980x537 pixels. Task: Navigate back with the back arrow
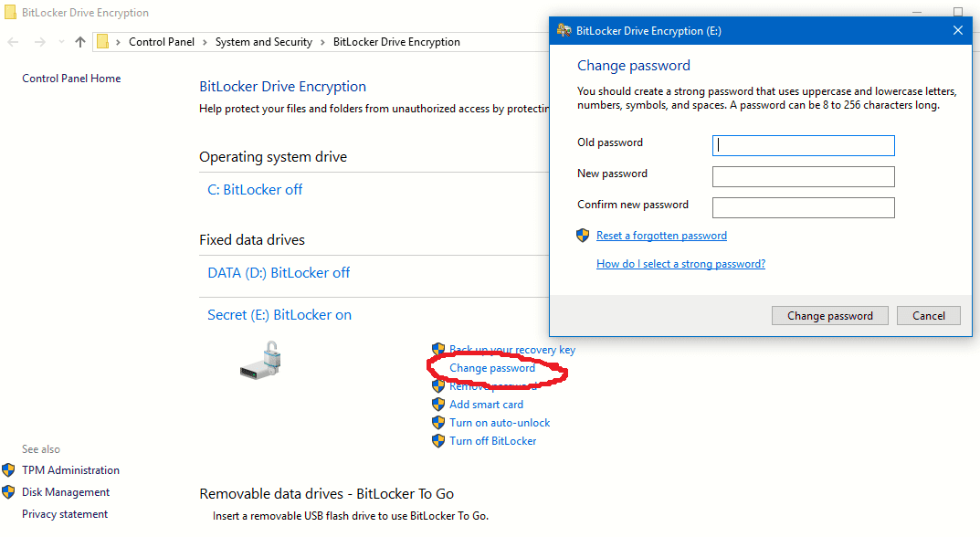13,42
